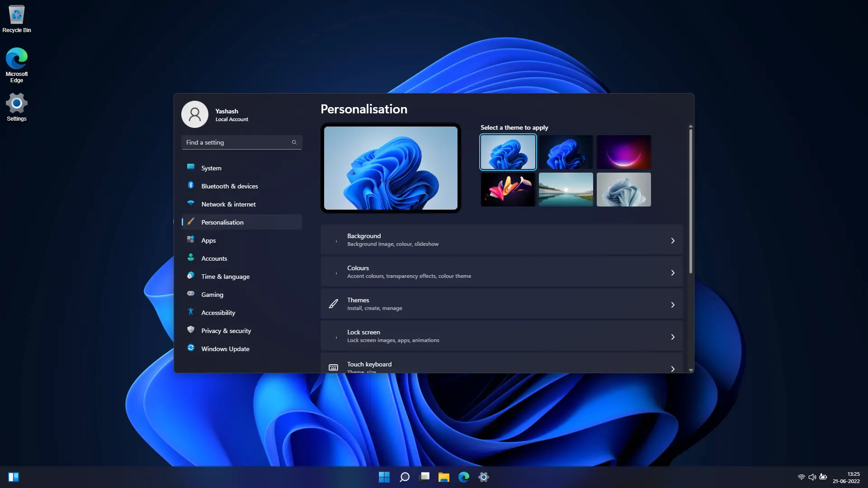The height and width of the screenshot is (488, 868).
Task: Check for Windows Update
Action: tap(225, 348)
